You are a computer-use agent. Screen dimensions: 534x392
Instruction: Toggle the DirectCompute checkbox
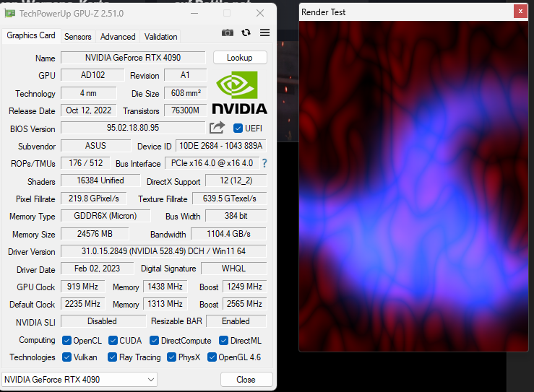click(x=154, y=341)
